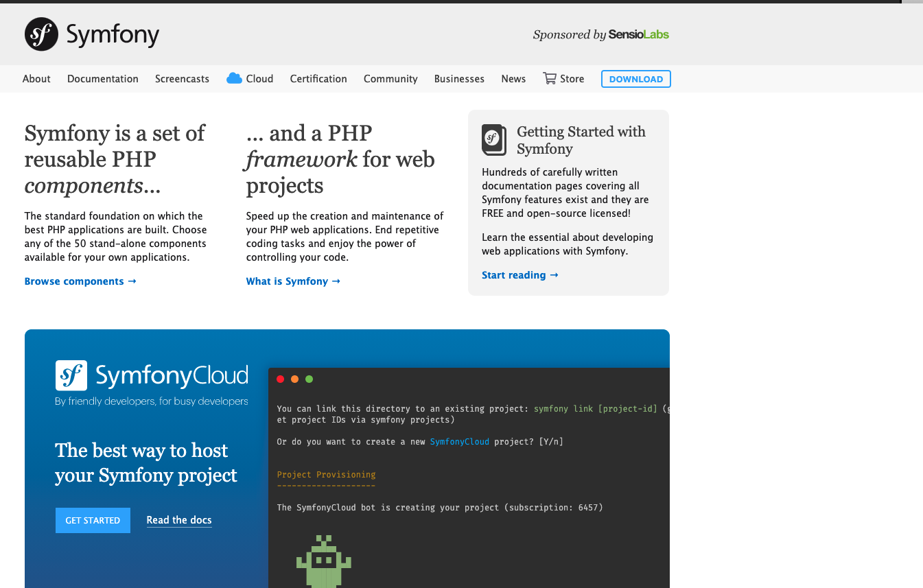This screenshot has height=588, width=923.
Task: Click the green pixel robot image
Action: 324,561
